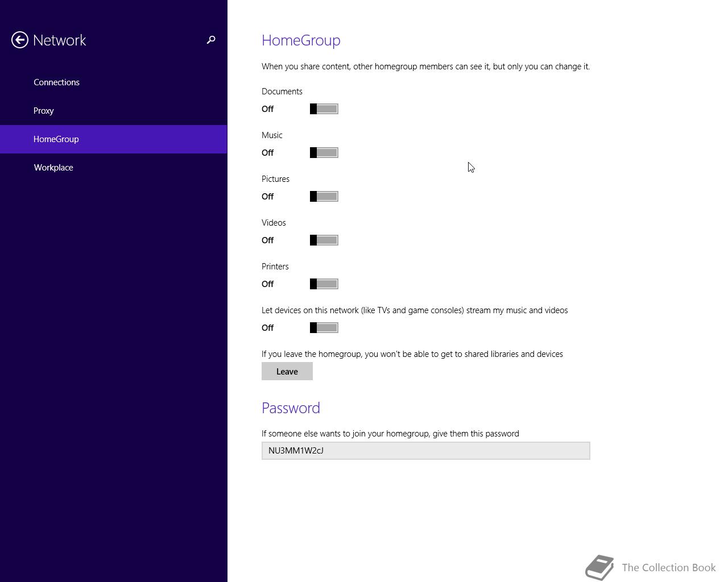This screenshot has height=582, width=728.
Task: Enable Printers sharing toggle
Action: tap(324, 284)
